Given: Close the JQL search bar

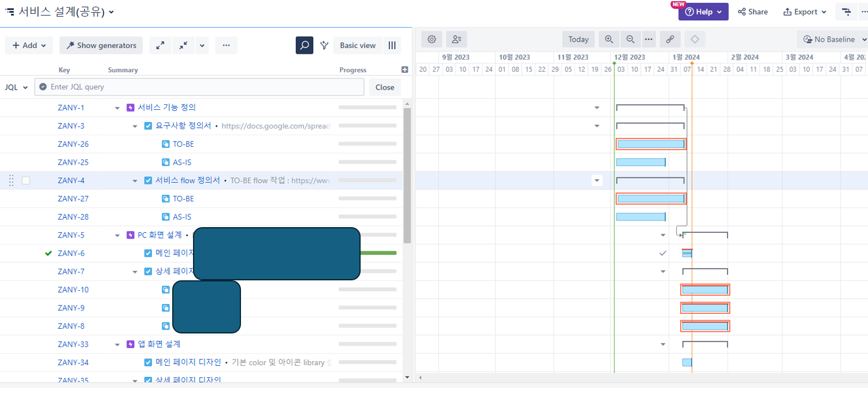Looking at the screenshot, I should point(385,87).
